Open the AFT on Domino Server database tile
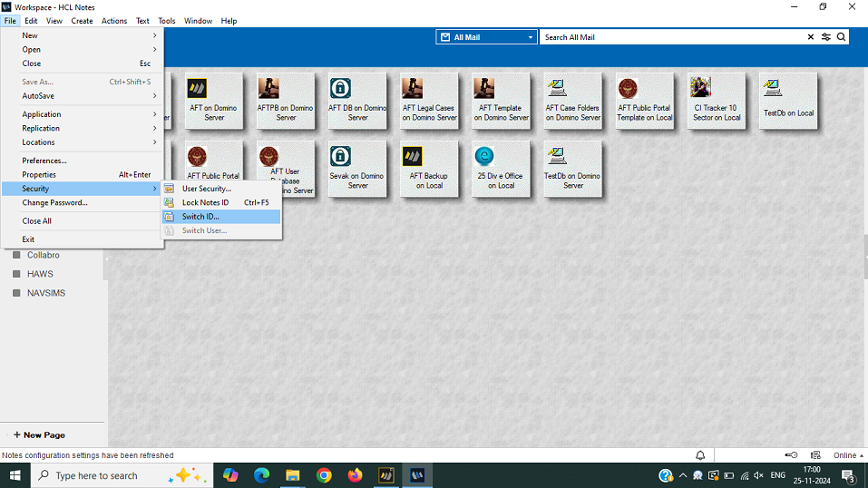This screenshot has height=488, width=868. [214, 102]
